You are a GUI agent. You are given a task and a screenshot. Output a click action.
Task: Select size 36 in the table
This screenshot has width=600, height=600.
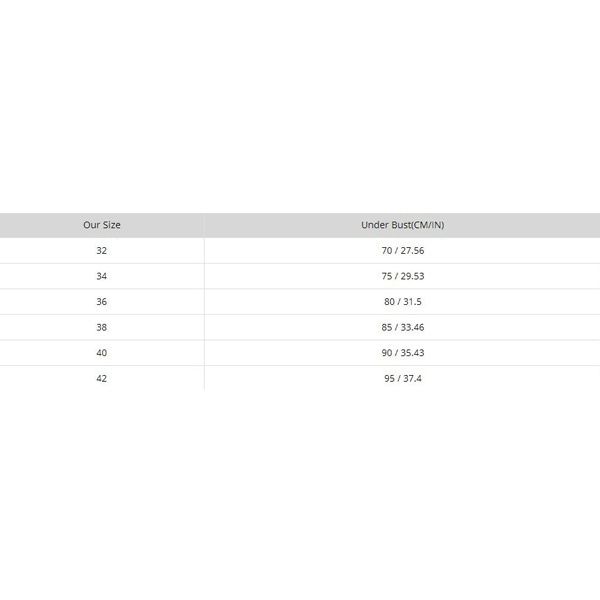click(102, 301)
